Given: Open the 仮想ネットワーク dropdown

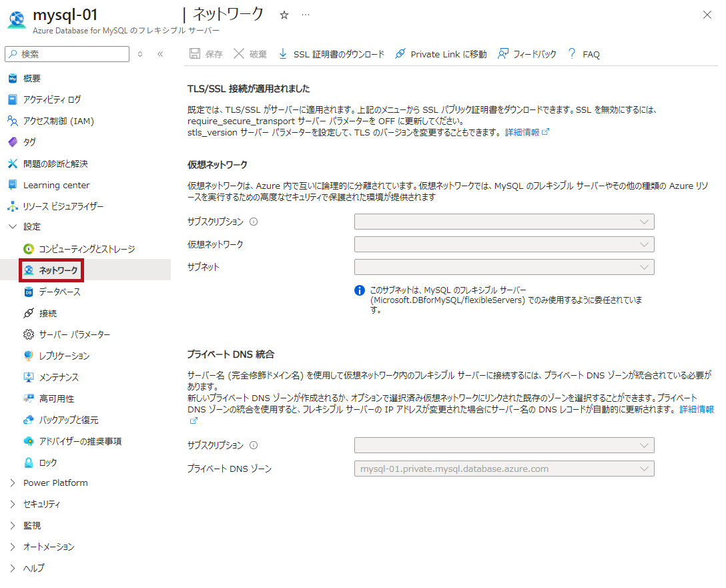Looking at the screenshot, I should 504,244.
